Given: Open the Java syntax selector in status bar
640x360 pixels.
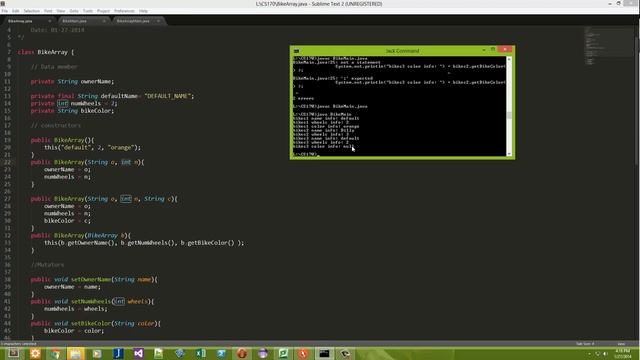Looking at the screenshot, I should coord(621,344).
